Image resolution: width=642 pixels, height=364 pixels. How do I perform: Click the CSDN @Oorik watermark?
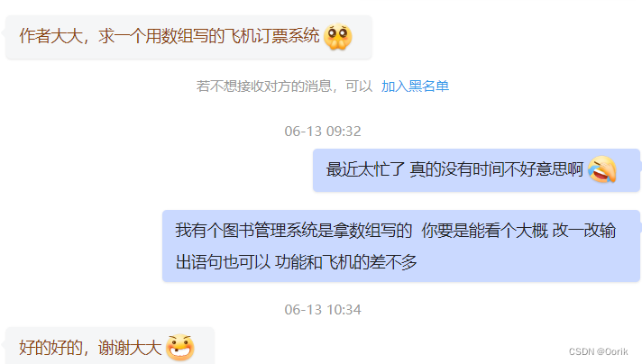(x=598, y=351)
